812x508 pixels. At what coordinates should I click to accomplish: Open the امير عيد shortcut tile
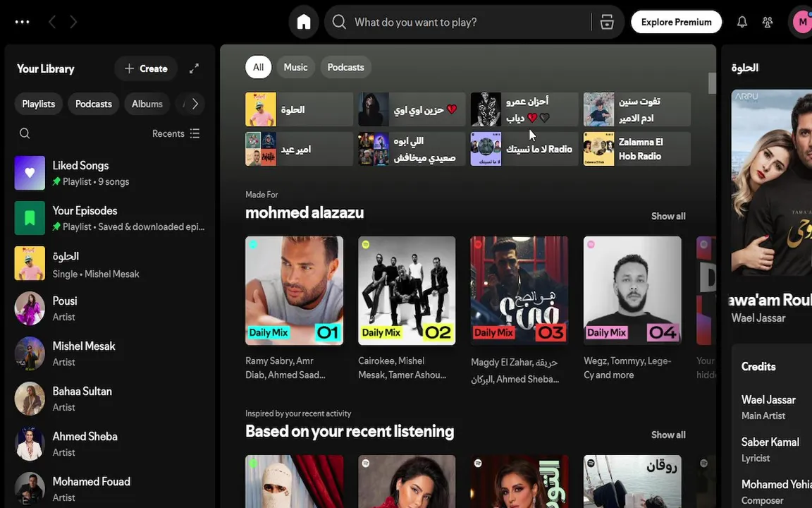[300, 150]
